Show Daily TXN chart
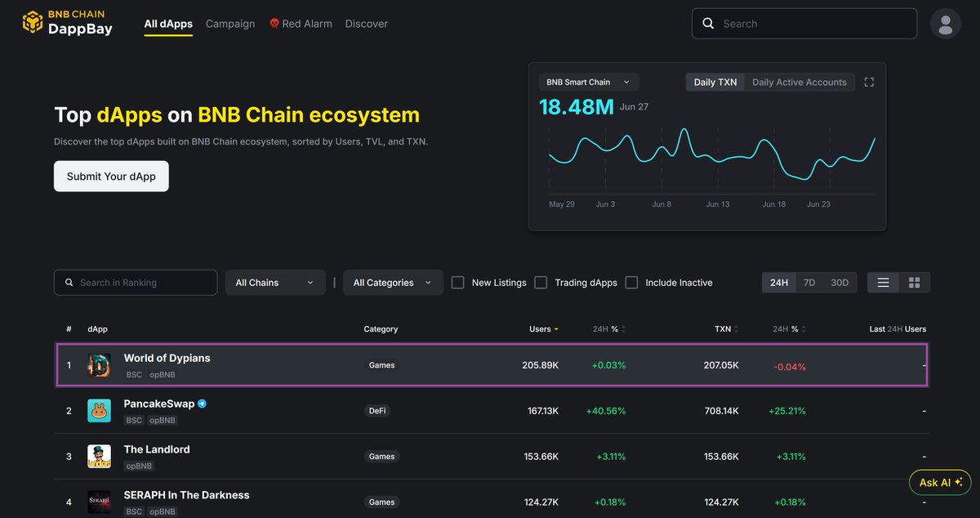This screenshot has width=980, height=518. click(715, 82)
